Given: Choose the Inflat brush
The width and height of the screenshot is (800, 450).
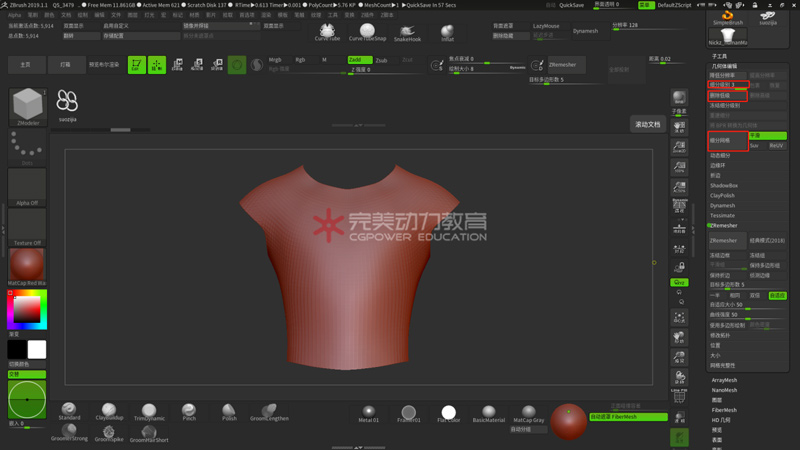Looking at the screenshot, I should coord(447,31).
